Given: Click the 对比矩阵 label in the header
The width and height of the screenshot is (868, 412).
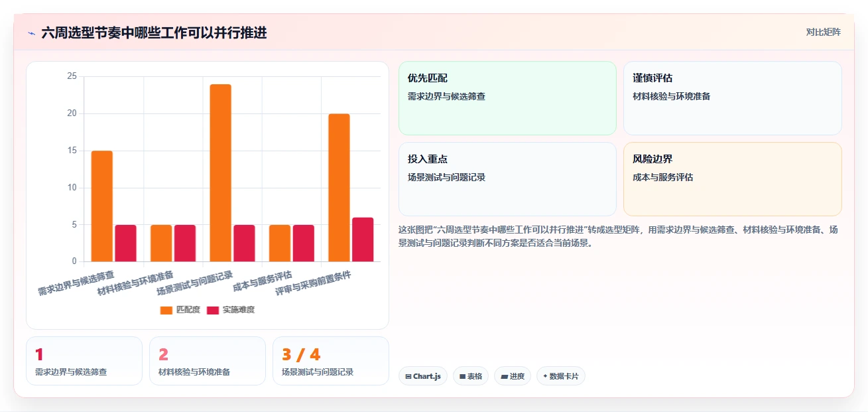Looking at the screenshot, I should 823,32.
